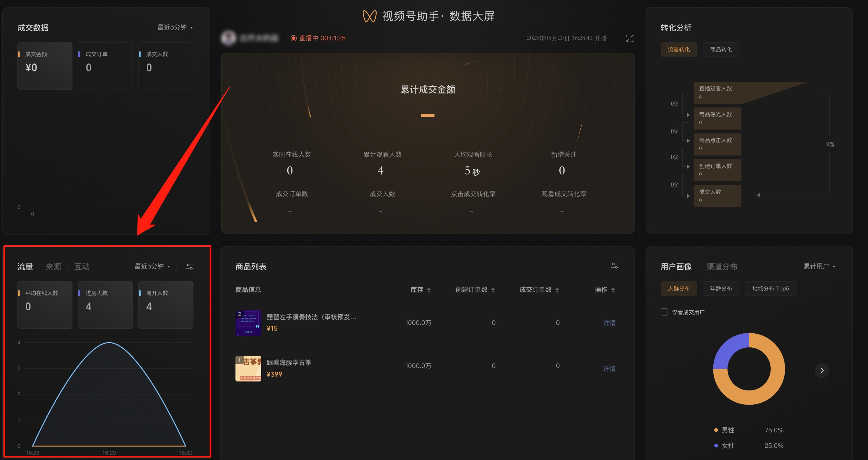Expand 最近5分钟 dropdown in 成交数据 panel
The height and width of the screenshot is (460, 868).
(175, 27)
